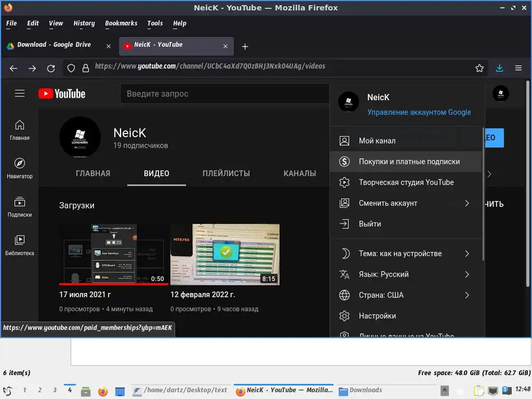Open a new tab with plus button
The image size is (532, 399).
coord(245,46)
